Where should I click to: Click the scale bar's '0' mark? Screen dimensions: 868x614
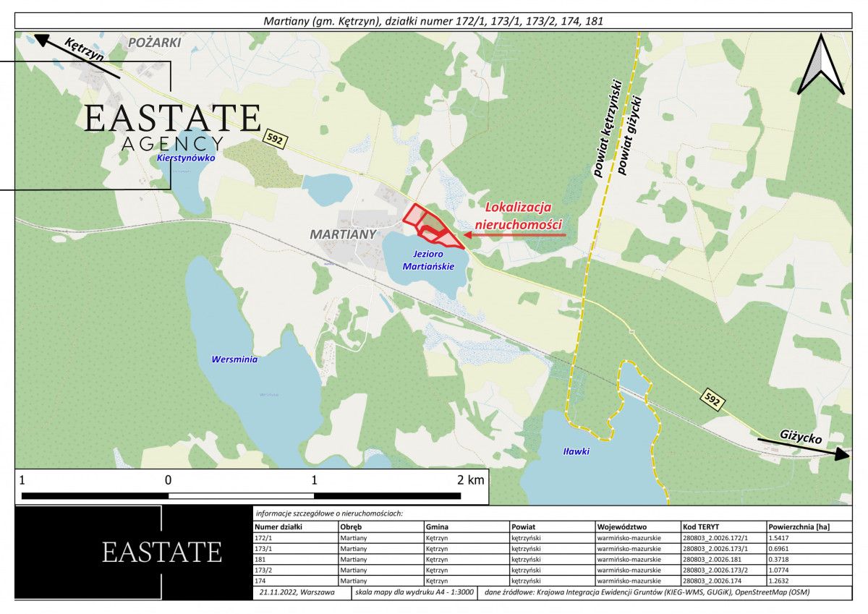(x=168, y=479)
